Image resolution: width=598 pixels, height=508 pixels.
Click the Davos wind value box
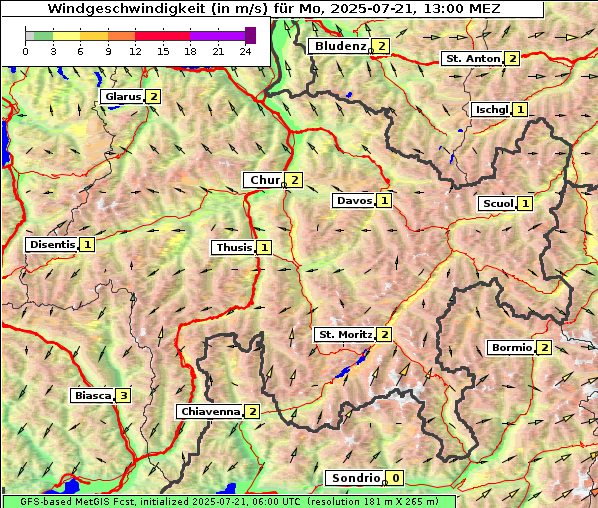coord(384,201)
